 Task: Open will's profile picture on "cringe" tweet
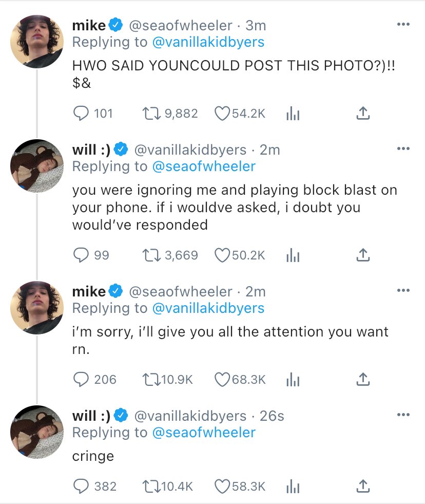tap(37, 431)
